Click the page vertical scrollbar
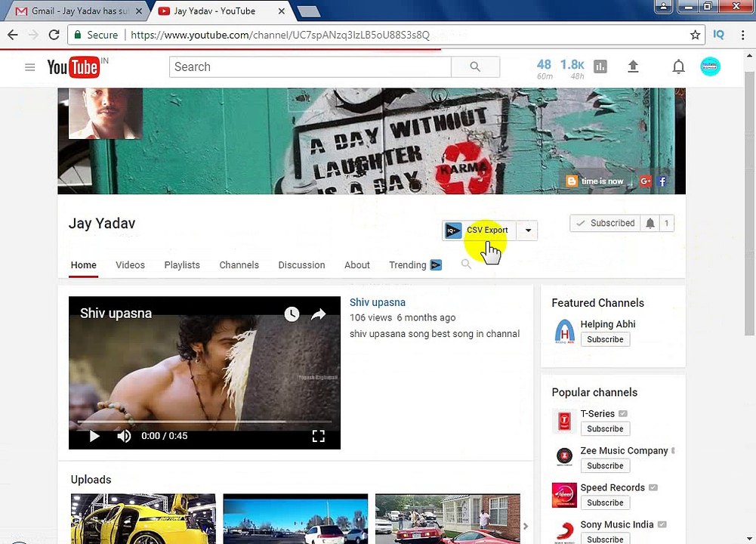 pos(749,202)
